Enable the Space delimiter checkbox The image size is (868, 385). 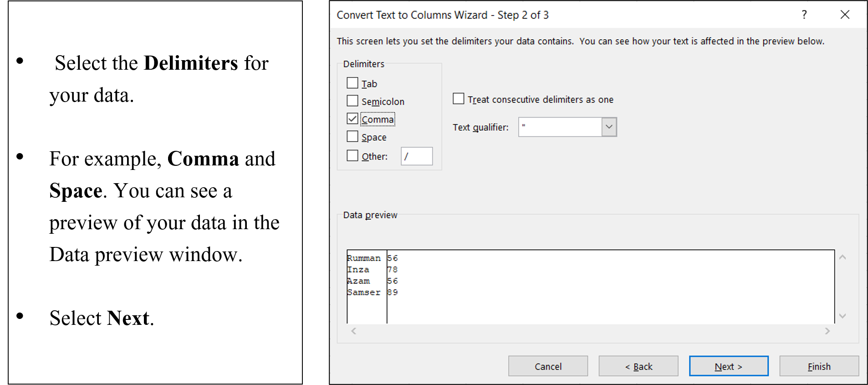[352, 136]
